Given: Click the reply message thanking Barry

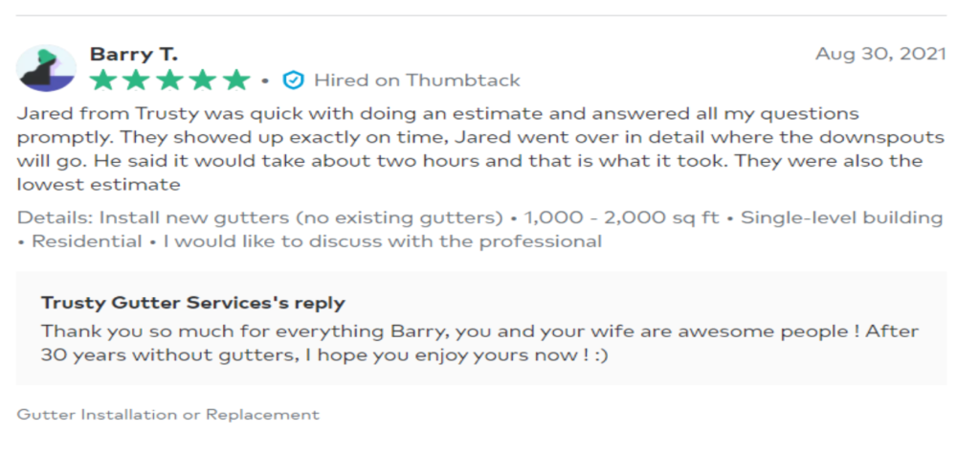Looking at the screenshot, I should click(x=479, y=343).
